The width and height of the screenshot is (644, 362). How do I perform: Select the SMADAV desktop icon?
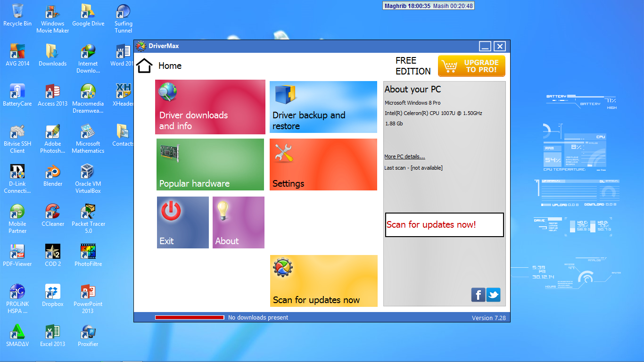(x=17, y=336)
